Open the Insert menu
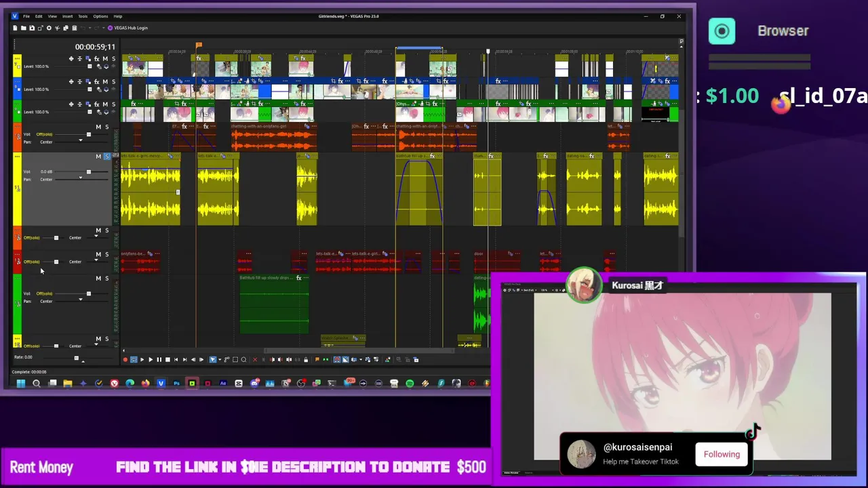Viewport: 868px width, 488px height. [x=68, y=16]
